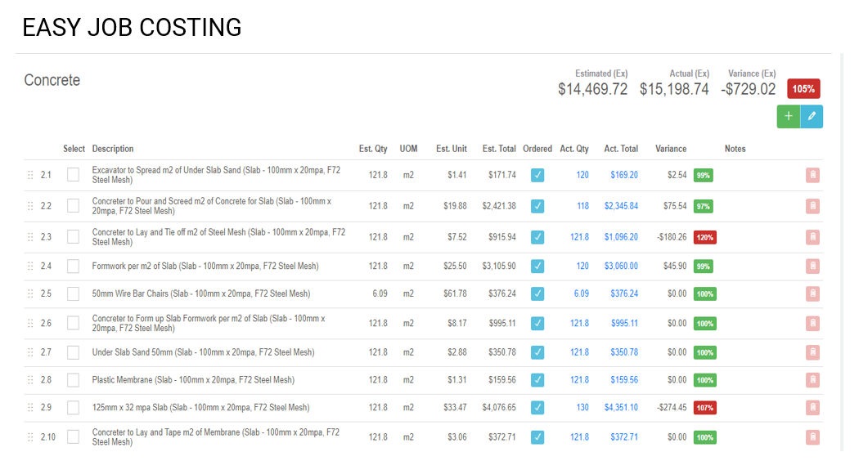The width and height of the screenshot is (868, 470).
Task: Click the Act. Qty column header
Action: (574, 149)
